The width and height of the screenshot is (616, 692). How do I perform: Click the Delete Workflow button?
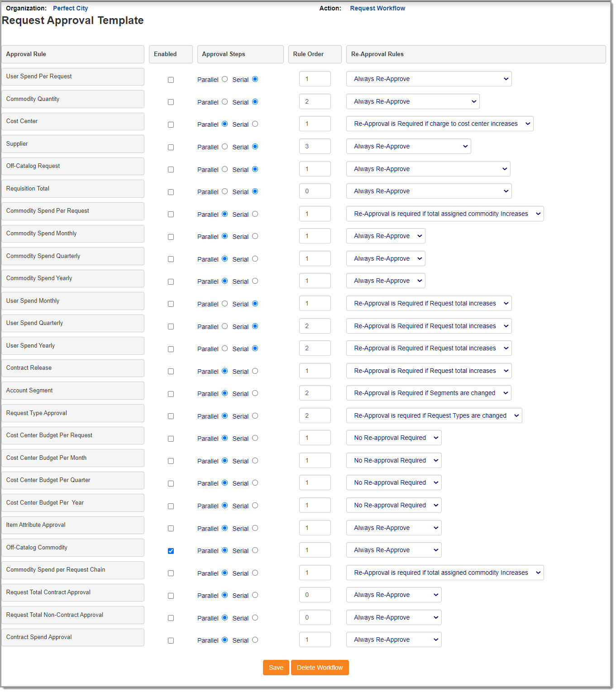point(320,668)
